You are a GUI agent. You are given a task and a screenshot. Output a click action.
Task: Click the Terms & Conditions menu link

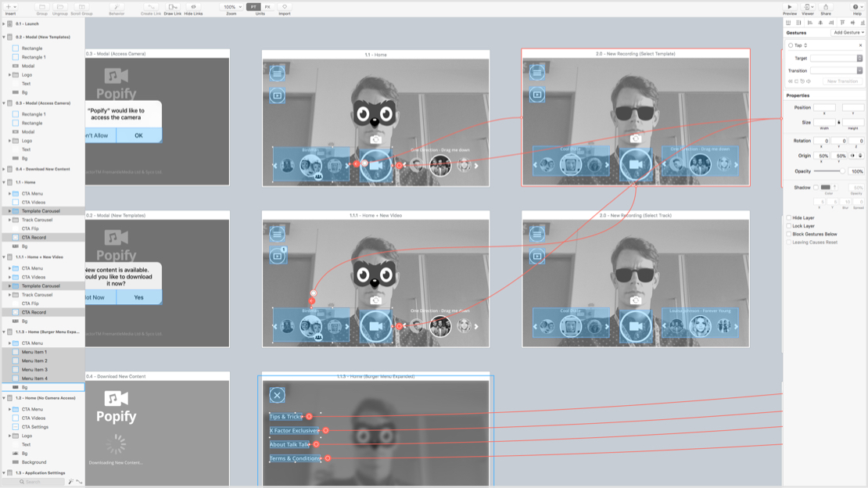pos(295,458)
